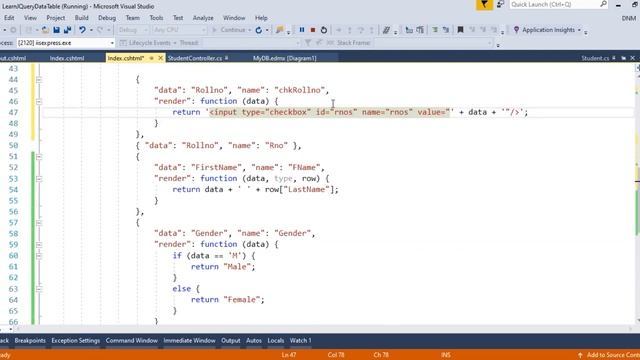Viewport: 640px width, 360px height.
Task: Click the increase indent icon
Action: point(420,30)
